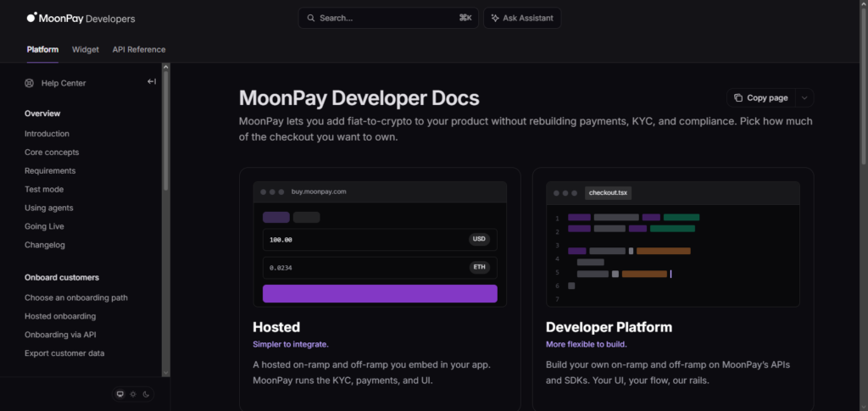Click the ETH badge in Hosted preview

[x=480, y=267]
